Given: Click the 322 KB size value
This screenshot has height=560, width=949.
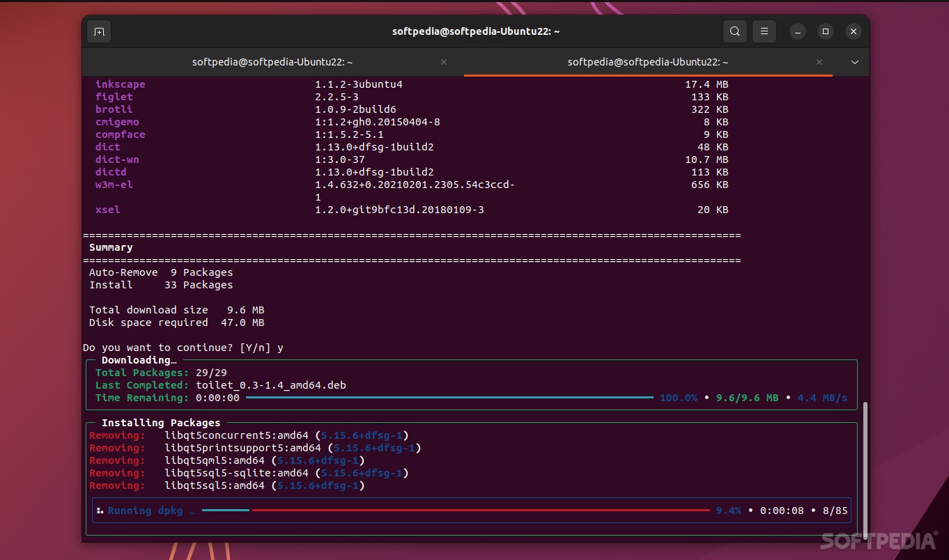Looking at the screenshot, I should pos(709,109).
